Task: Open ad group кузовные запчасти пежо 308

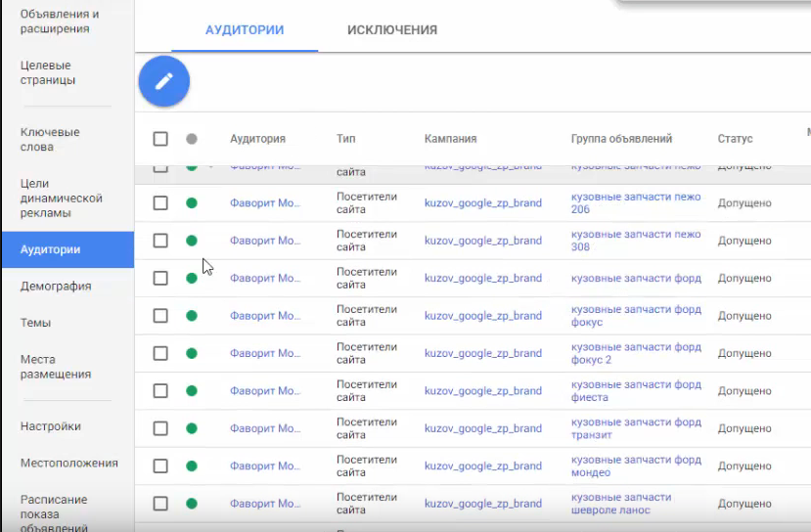Action: coord(636,241)
